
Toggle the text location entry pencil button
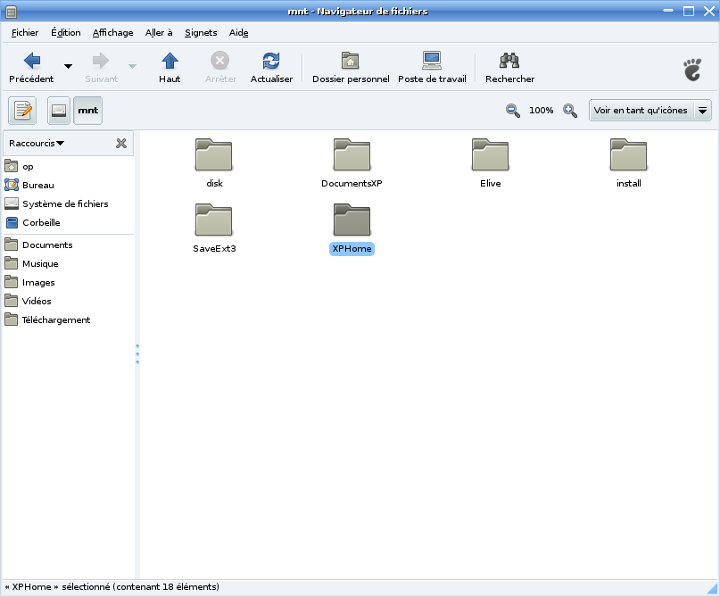(22, 110)
